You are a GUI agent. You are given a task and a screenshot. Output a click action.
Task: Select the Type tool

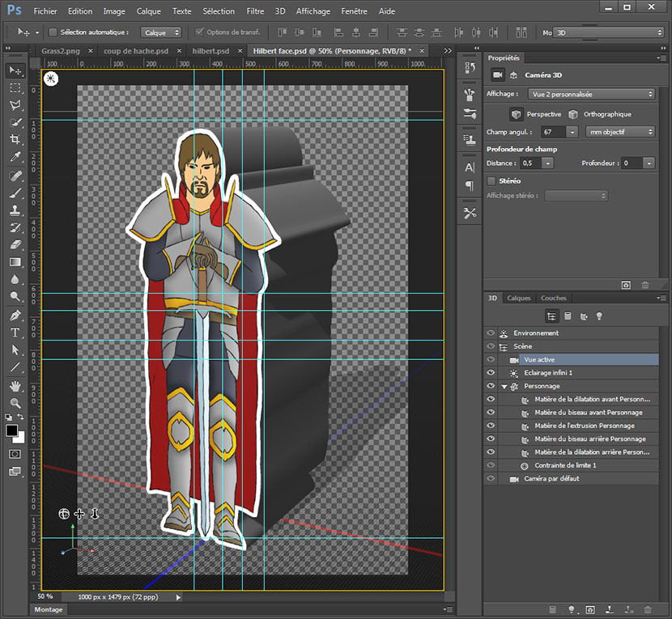coord(15,333)
